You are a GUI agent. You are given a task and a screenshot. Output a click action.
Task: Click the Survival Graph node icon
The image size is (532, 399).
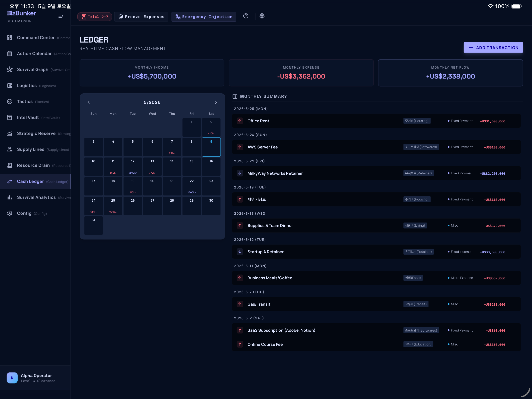pos(10,70)
